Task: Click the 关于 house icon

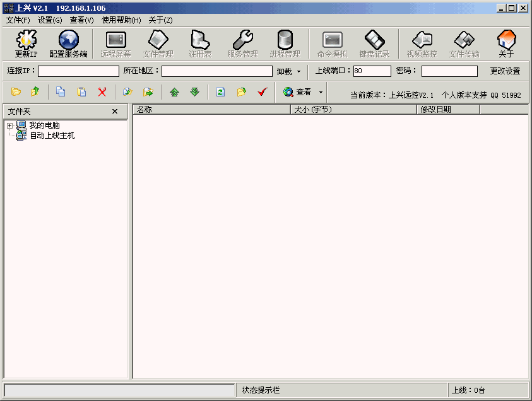Action: (506, 40)
